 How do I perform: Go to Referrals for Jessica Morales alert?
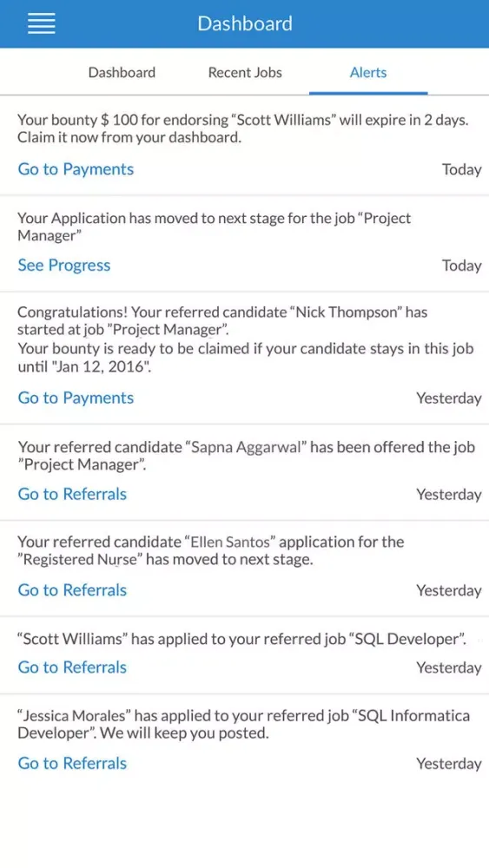click(x=73, y=763)
